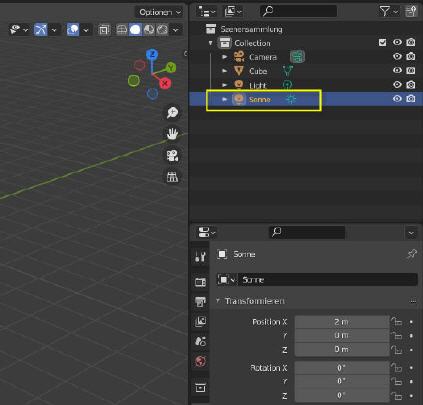423x405 pixels.
Task: Select the Cube object in outliner
Action: point(258,71)
